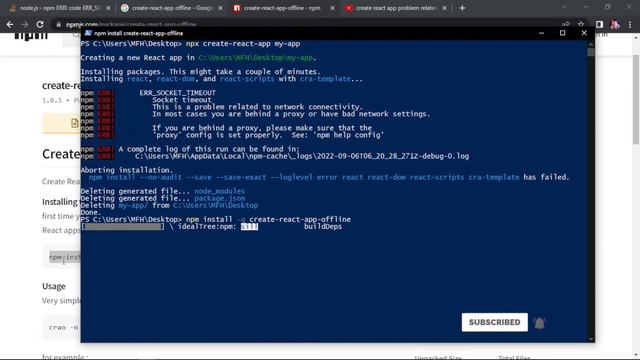Image resolution: width=640 pixels, height=360 pixels.
Task: Close the PowerShell window
Action: (584, 33)
